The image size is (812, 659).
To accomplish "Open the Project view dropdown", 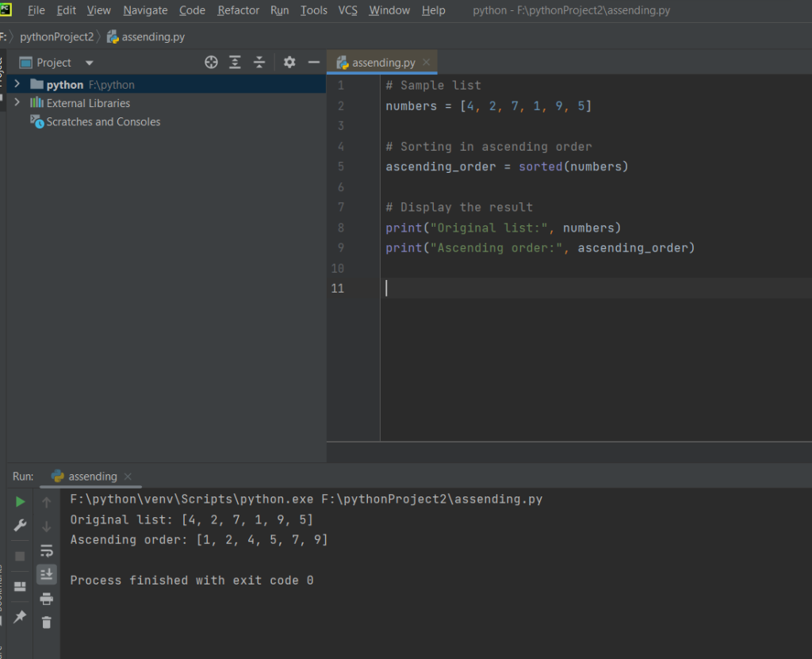I will [89, 63].
